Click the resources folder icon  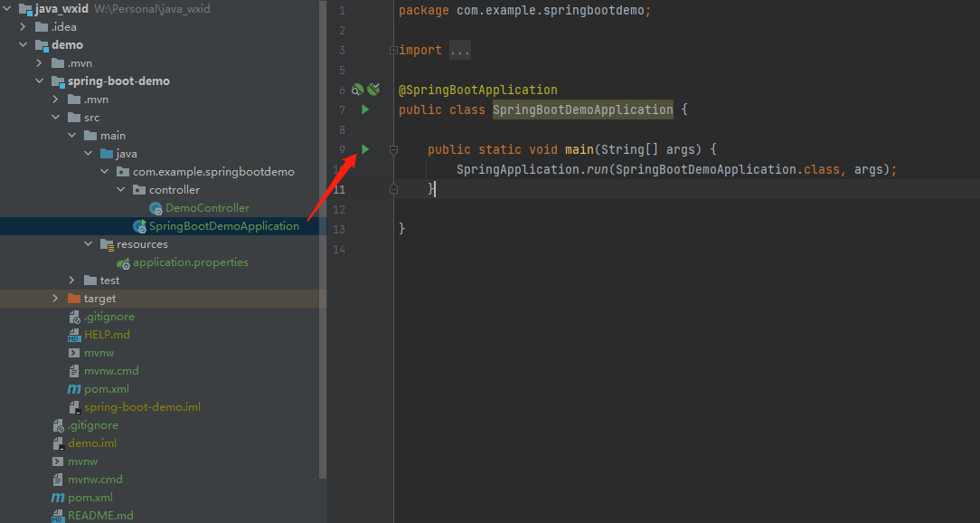click(x=107, y=244)
